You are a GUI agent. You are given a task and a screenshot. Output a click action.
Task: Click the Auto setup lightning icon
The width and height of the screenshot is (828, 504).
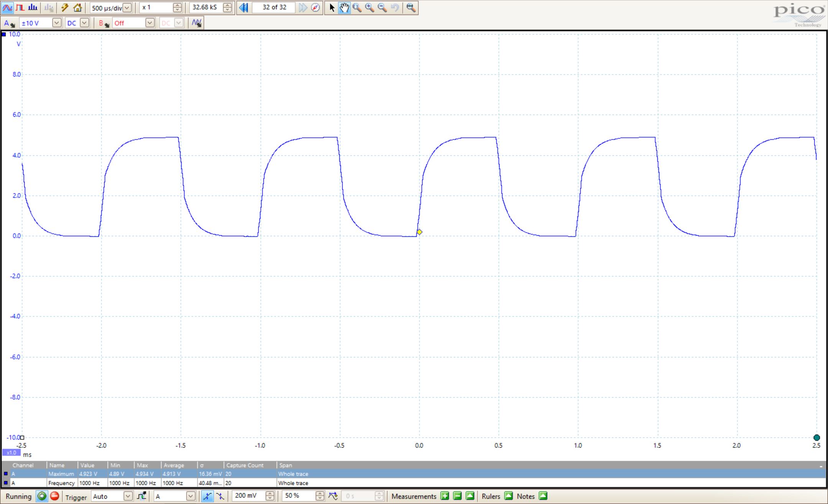tap(64, 8)
